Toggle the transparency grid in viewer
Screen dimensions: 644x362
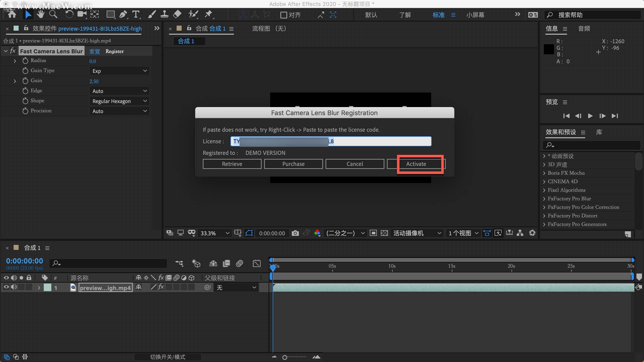click(x=384, y=233)
